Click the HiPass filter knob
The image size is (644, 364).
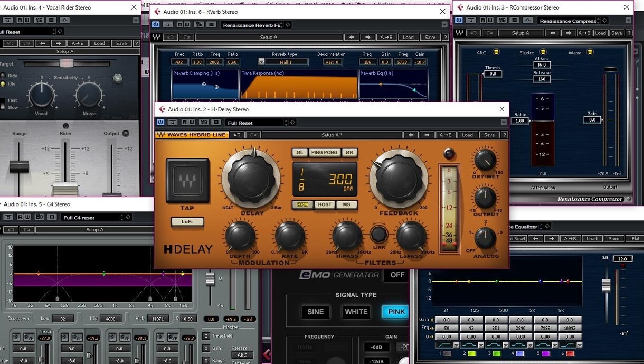347,236
